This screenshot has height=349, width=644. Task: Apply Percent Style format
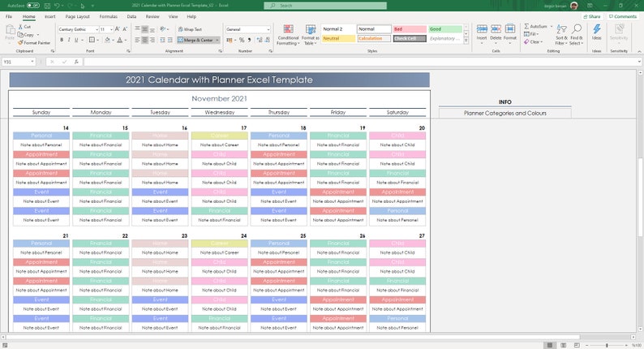point(242,40)
